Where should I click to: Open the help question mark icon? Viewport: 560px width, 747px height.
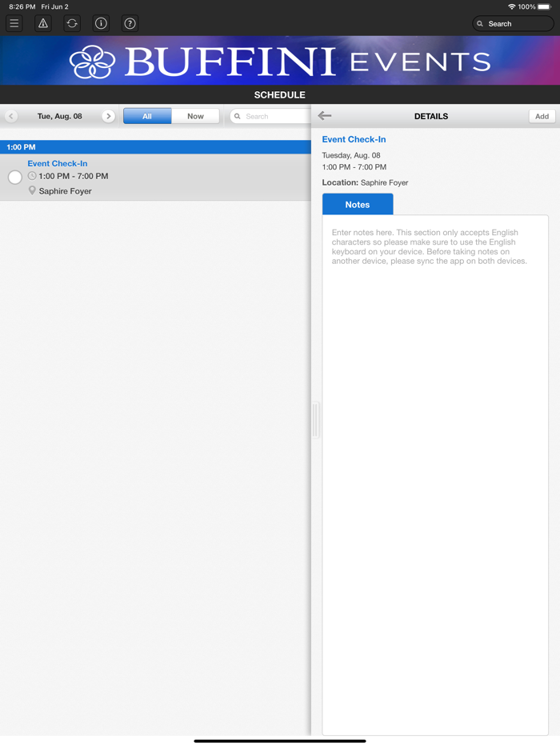point(130,23)
